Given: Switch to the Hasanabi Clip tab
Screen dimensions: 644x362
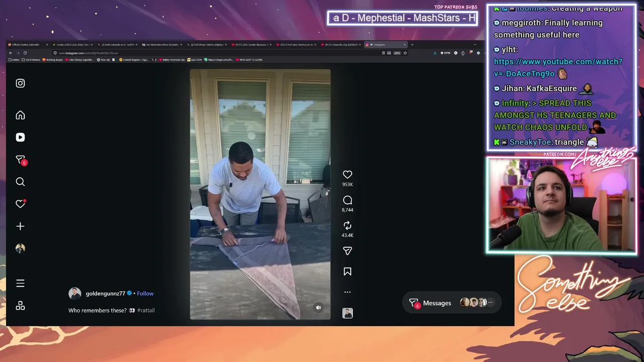Looking at the screenshot, I should [340, 45].
